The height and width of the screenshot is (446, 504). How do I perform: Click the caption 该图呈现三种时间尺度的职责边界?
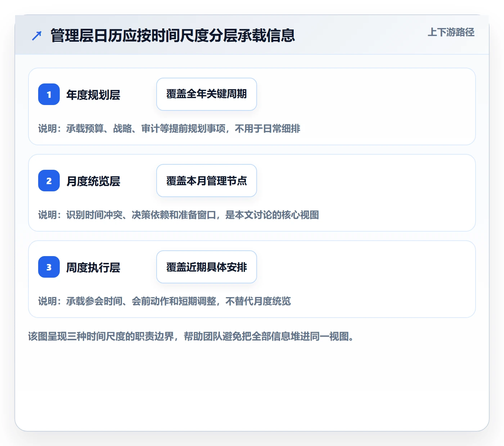191,337
